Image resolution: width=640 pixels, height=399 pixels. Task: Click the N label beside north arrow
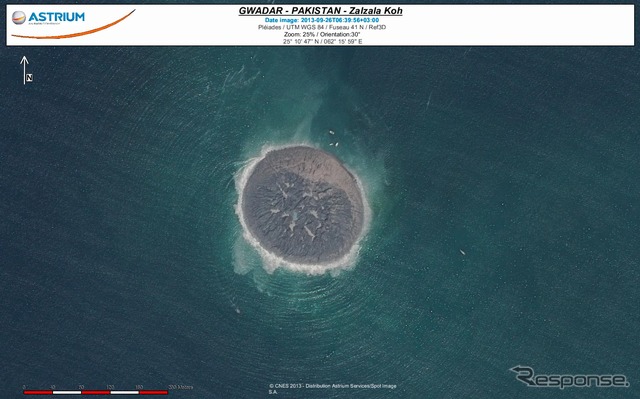coord(29,78)
